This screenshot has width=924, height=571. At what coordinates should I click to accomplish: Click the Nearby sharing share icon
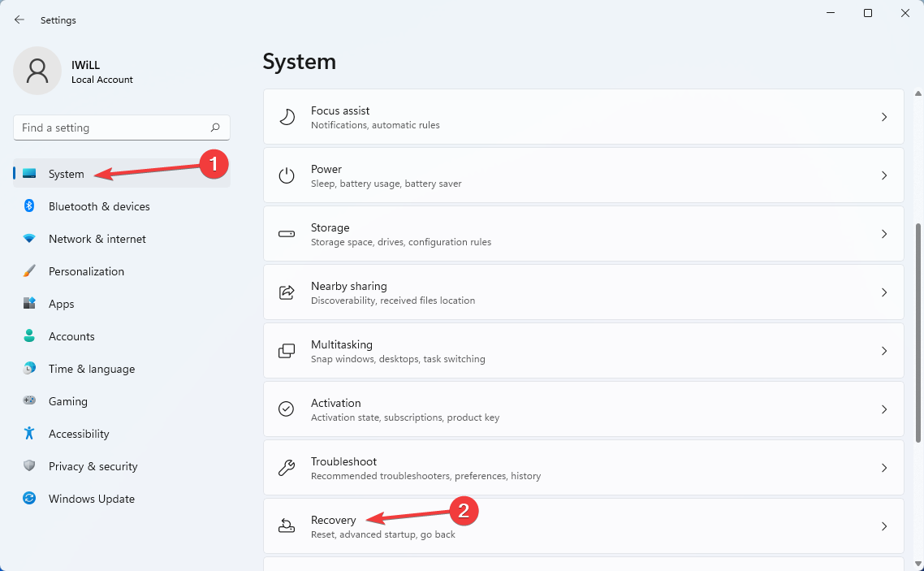pos(287,292)
